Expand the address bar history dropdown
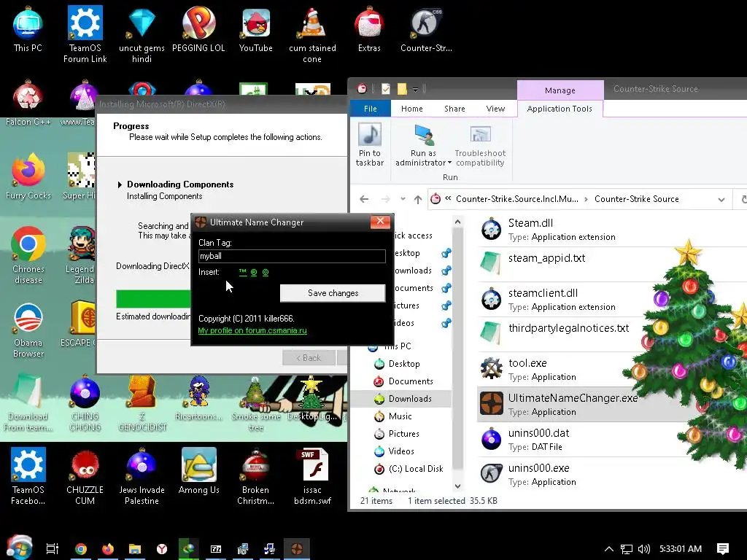The width and height of the screenshot is (747, 560). tap(721, 200)
